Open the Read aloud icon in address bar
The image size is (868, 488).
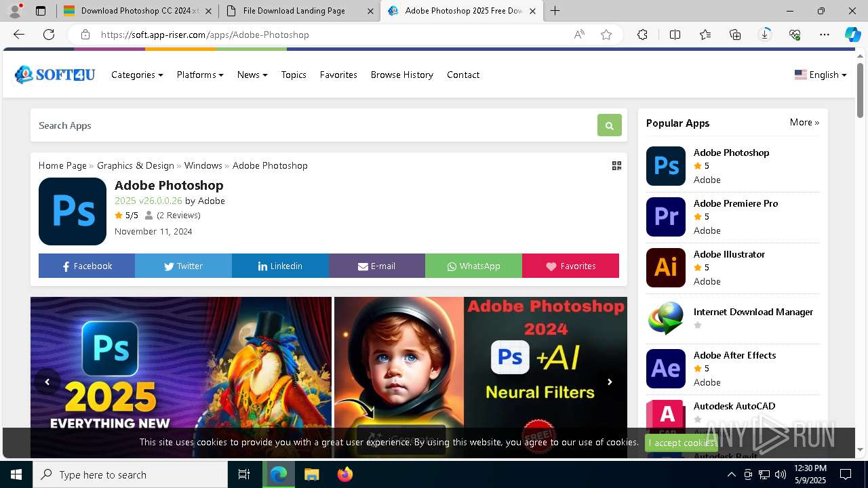click(579, 35)
